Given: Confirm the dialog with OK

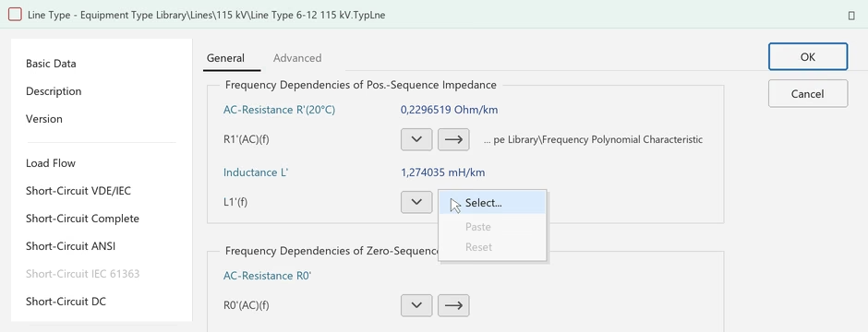Looking at the screenshot, I should click(x=808, y=57).
